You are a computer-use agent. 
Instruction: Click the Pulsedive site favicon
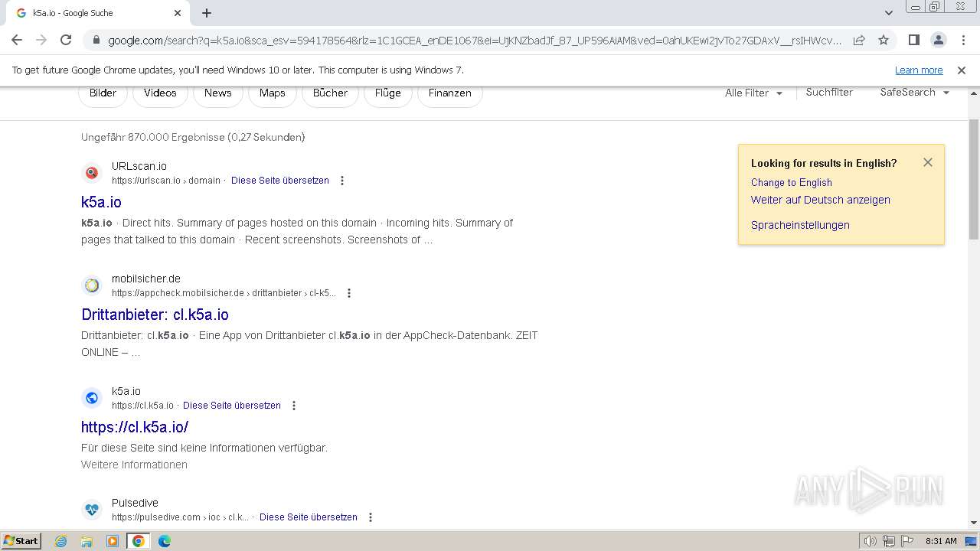[92, 510]
